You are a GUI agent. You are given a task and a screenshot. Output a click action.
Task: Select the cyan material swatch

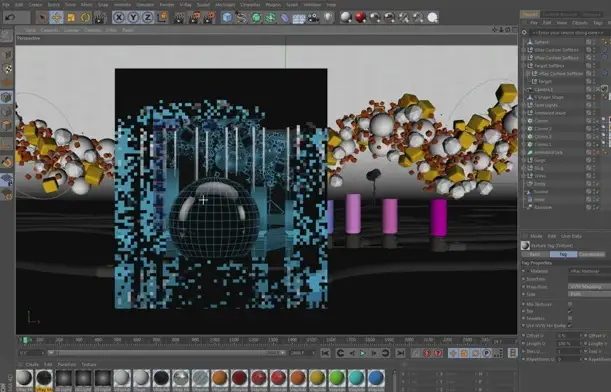[357, 378]
